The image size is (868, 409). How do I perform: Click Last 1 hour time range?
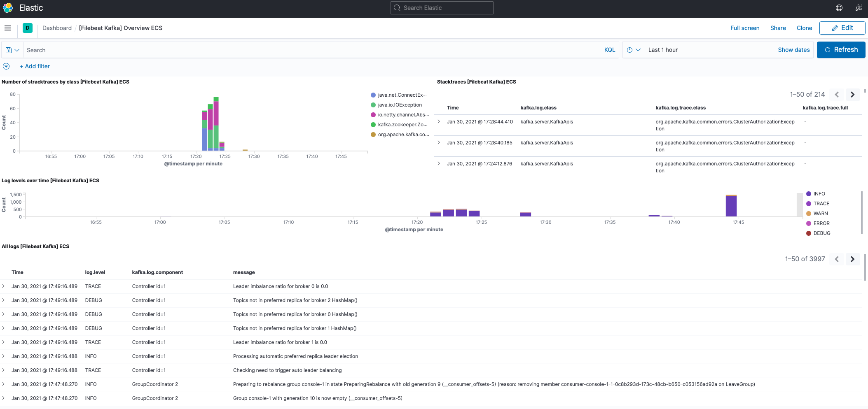(x=663, y=50)
